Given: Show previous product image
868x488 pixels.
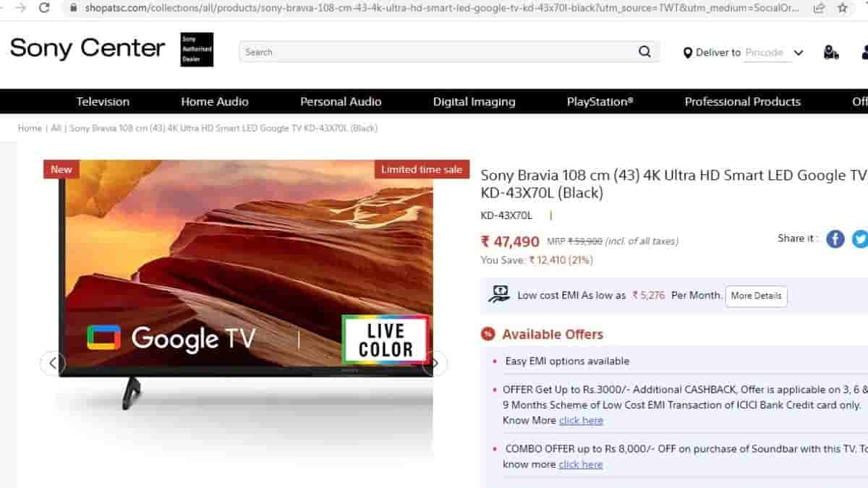Looking at the screenshot, I should click(53, 363).
